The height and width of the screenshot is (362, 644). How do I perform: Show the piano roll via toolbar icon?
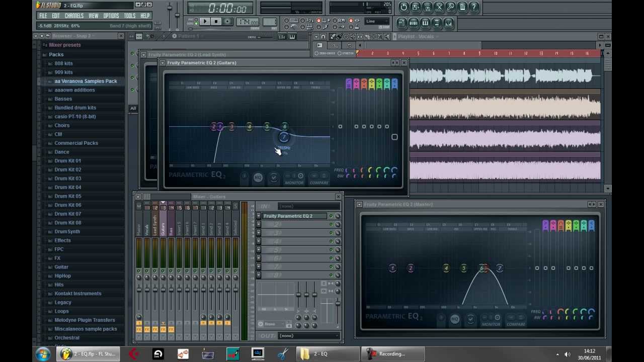click(425, 23)
